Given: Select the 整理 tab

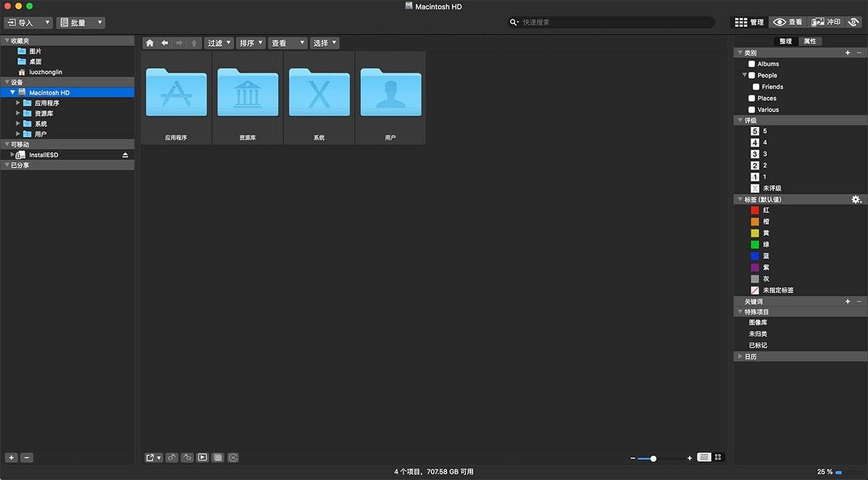Looking at the screenshot, I should (x=785, y=41).
